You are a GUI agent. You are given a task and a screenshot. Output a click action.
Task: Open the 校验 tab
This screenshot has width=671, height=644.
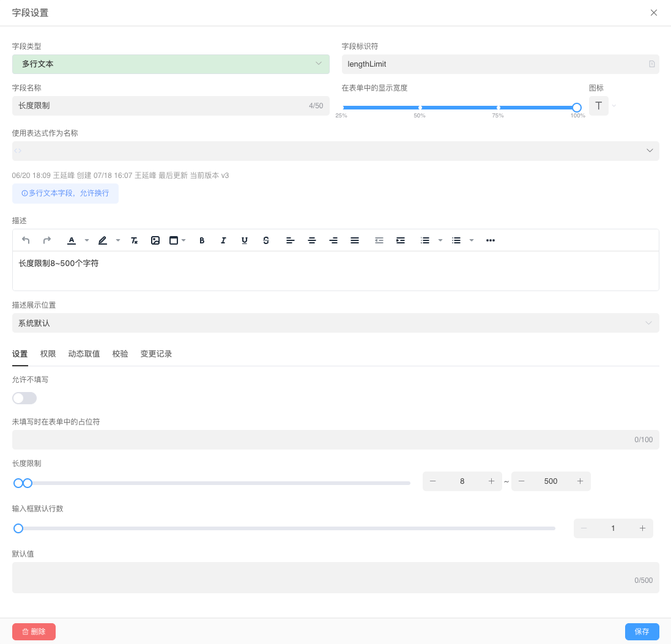click(x=120, y=354)
